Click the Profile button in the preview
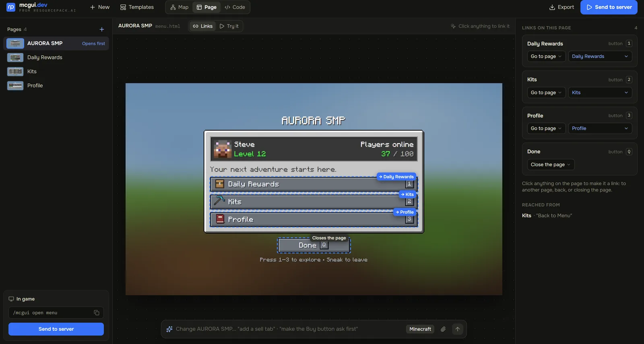Image resolution: width=644 pixels, height=344 pixels. coord(314,219)
